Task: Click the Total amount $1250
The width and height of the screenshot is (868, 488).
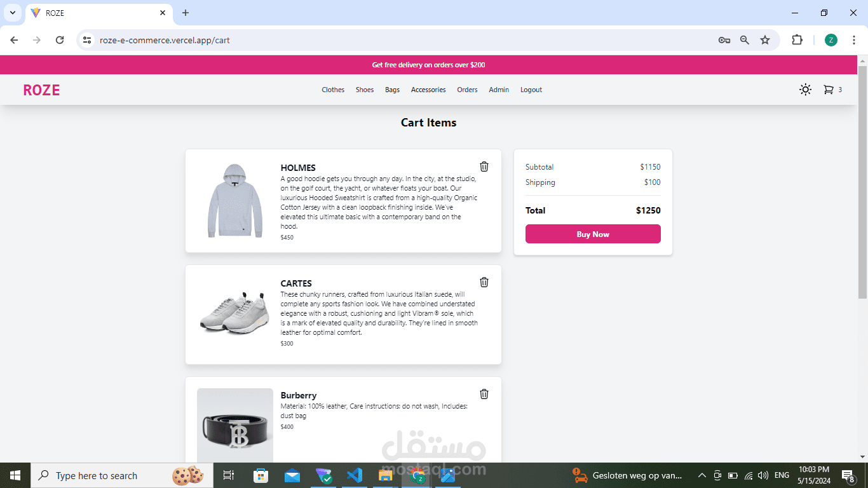Action: tap(648, 210)
